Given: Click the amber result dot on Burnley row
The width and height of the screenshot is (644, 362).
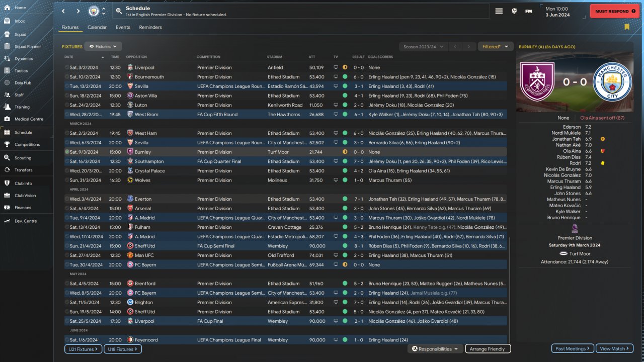Looking at the screenshot, I should pyautogui.click(x=345, y=152).
